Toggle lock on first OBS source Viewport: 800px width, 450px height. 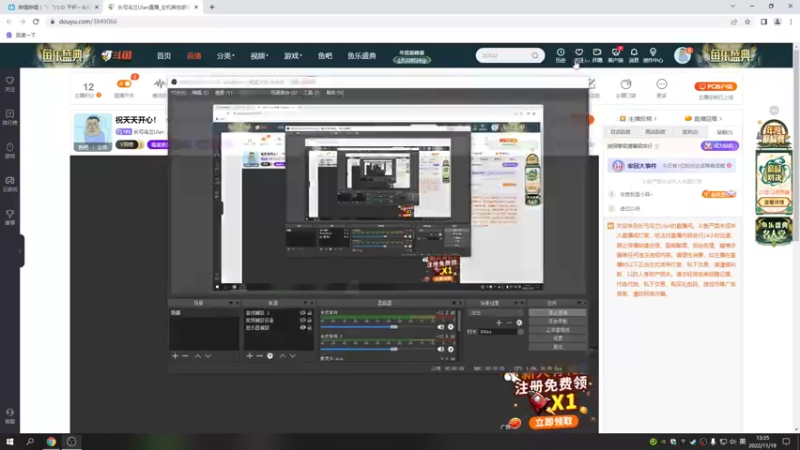pyautogui.click(x=310, y=313)
